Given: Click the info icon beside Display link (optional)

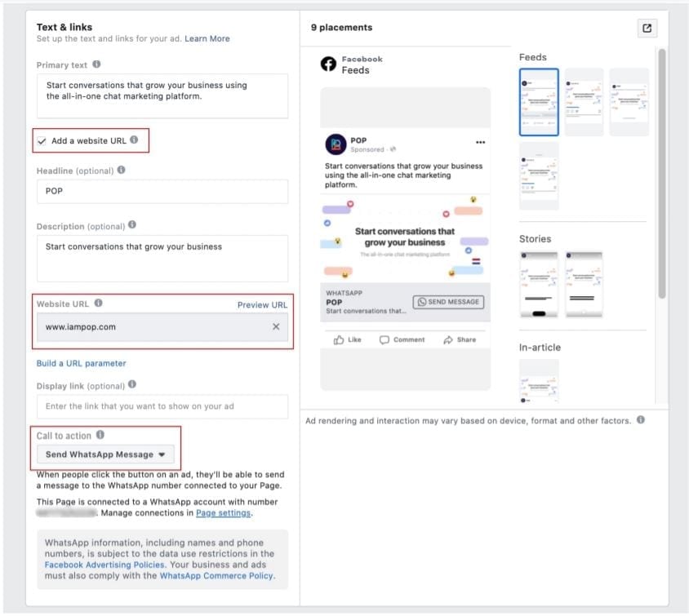Looking at the screenshot, I should 132,384.
